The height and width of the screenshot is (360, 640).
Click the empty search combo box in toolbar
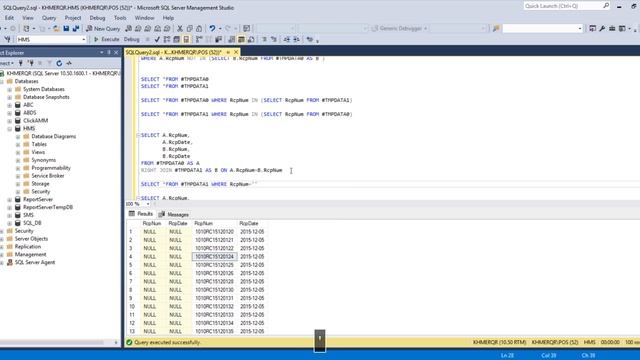click(x=542, y=29)
